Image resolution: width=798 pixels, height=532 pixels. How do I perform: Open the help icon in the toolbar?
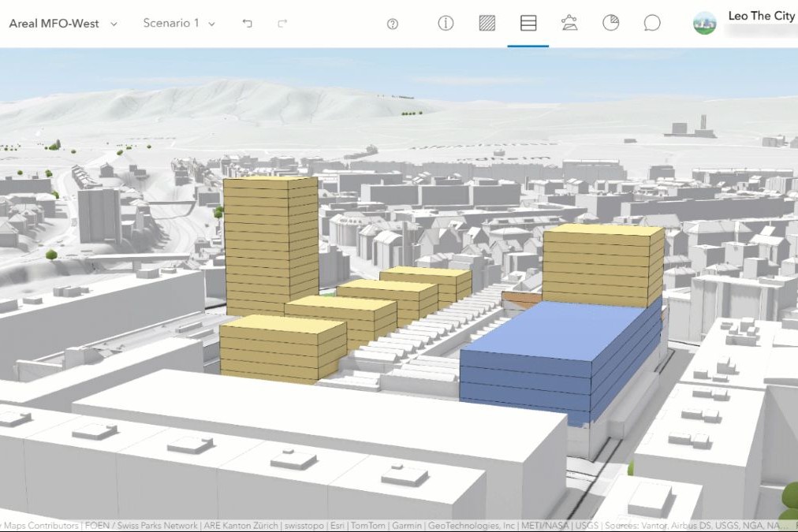392,23
